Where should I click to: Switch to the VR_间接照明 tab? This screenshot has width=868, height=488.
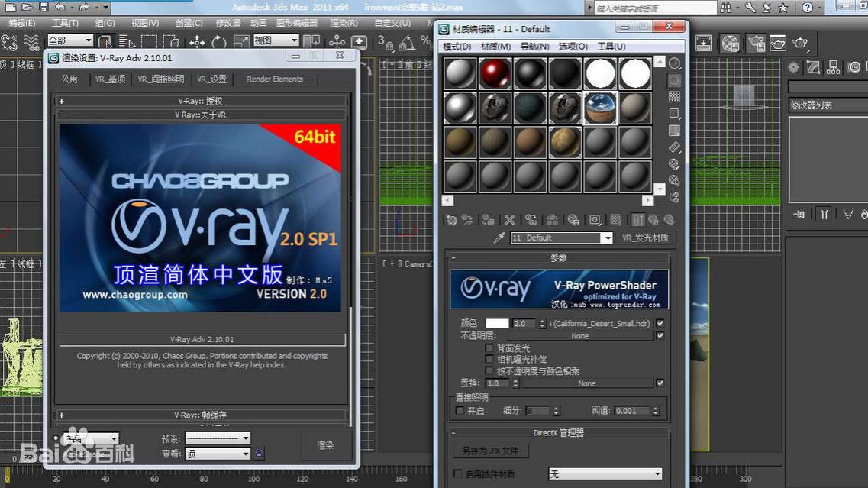click(161, 79)
